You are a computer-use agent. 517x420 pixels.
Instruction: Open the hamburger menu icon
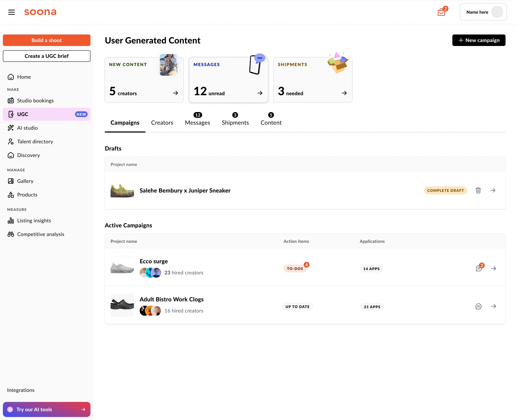(11, 12)
